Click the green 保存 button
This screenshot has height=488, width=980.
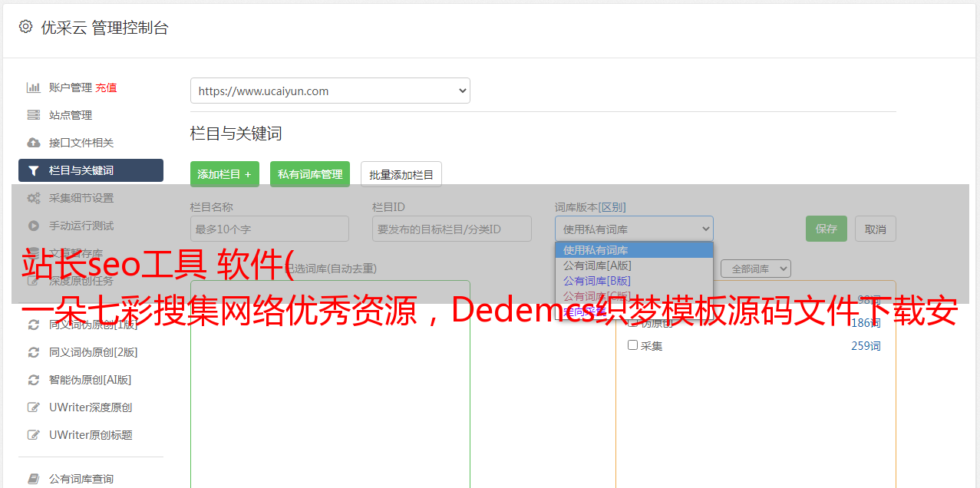coord(827,229)
